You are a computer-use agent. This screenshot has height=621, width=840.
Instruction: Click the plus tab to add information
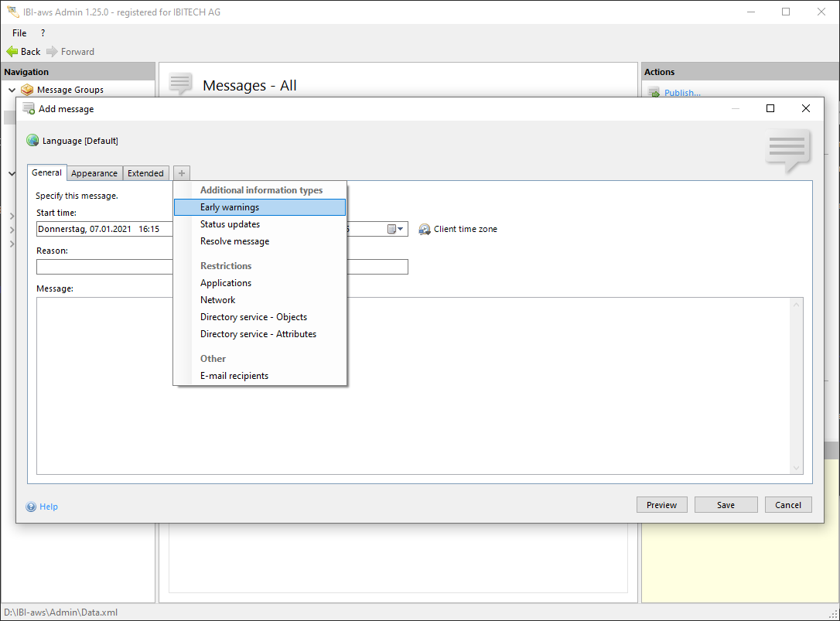click(x=181, y=173)
